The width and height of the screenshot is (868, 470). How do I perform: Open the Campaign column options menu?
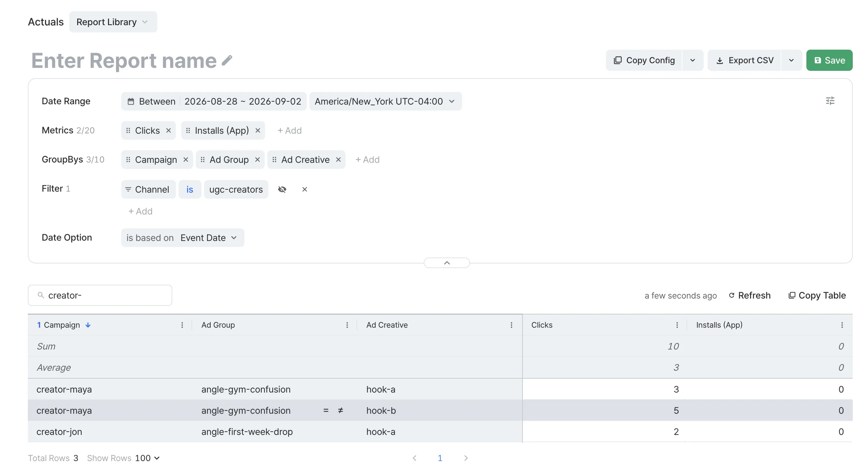pos(182,325)
